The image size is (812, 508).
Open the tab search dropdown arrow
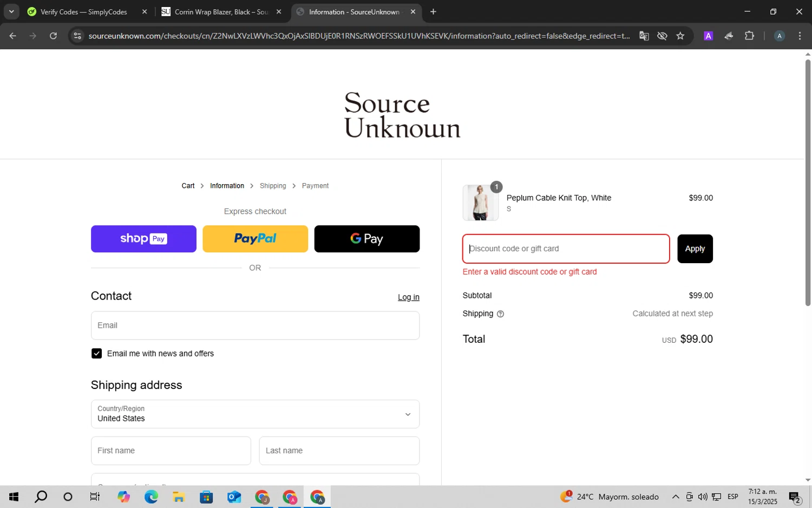point(11,11)
